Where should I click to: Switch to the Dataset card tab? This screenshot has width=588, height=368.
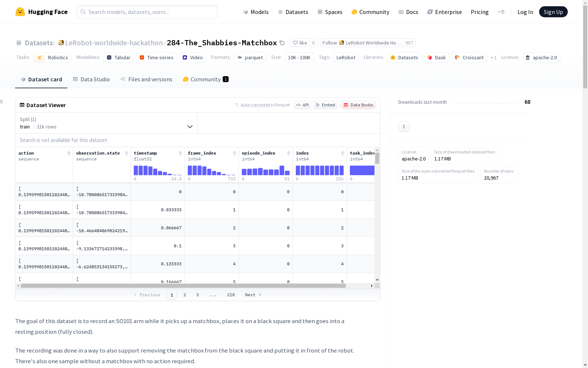point(41,79)
